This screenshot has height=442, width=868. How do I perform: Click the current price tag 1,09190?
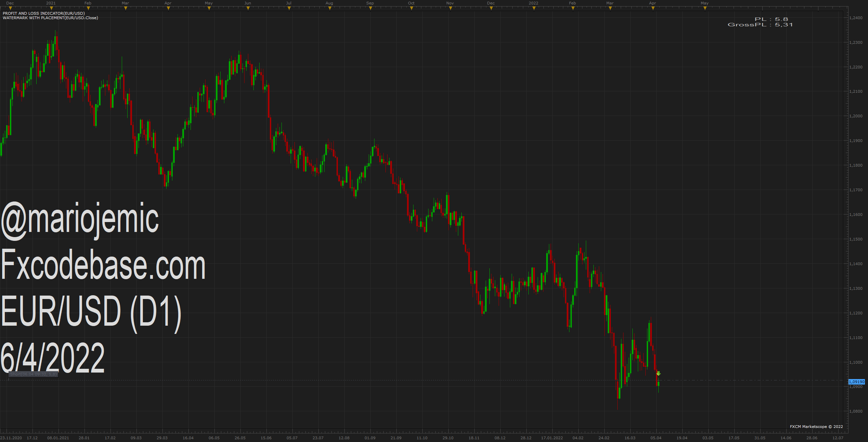click(857, 381)
